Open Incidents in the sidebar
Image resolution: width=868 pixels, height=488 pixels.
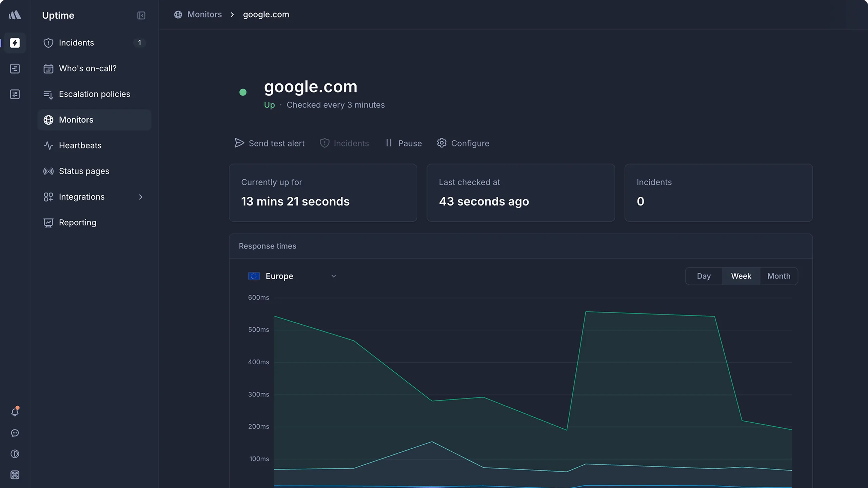[x=94, y=43]
